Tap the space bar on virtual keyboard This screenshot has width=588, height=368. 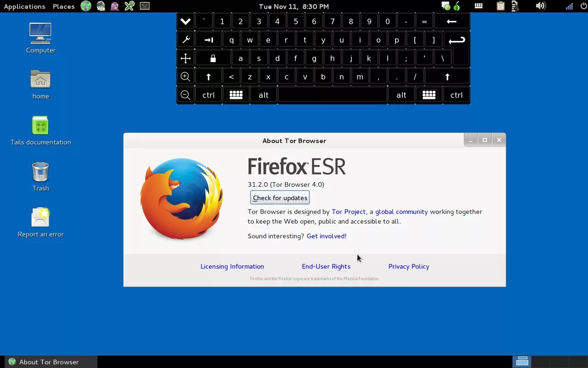[x=333, y=95]
